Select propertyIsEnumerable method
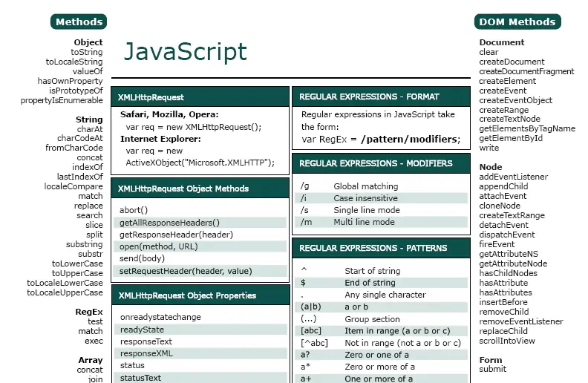The width and height of the screenshot is (588, 383). 62,100
